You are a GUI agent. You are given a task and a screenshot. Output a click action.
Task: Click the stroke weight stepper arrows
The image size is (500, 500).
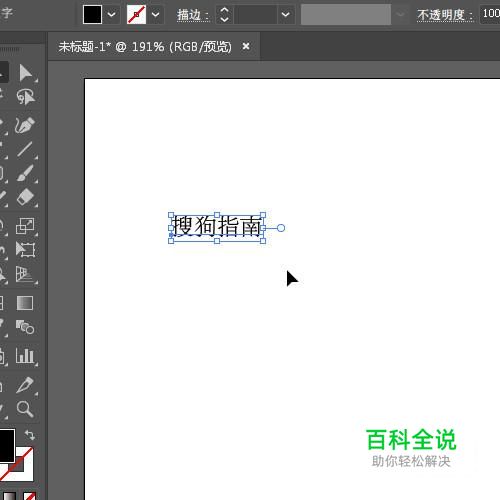point(225,15)
